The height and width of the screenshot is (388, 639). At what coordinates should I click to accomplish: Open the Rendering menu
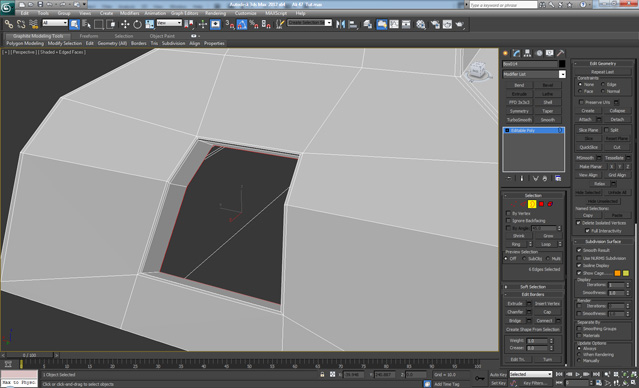(x=216, y=13)
